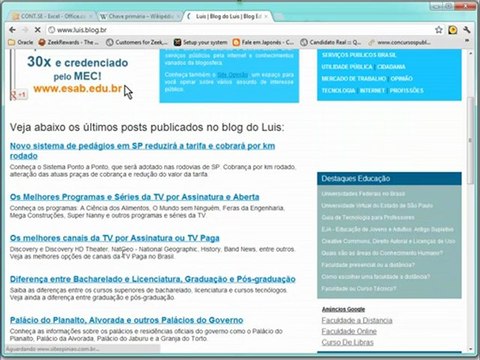Image resolution: width=480 pixels, height=360 pixels.
Task: Close the Chave primária Wikipedia tab
Action: click(178, 16)
